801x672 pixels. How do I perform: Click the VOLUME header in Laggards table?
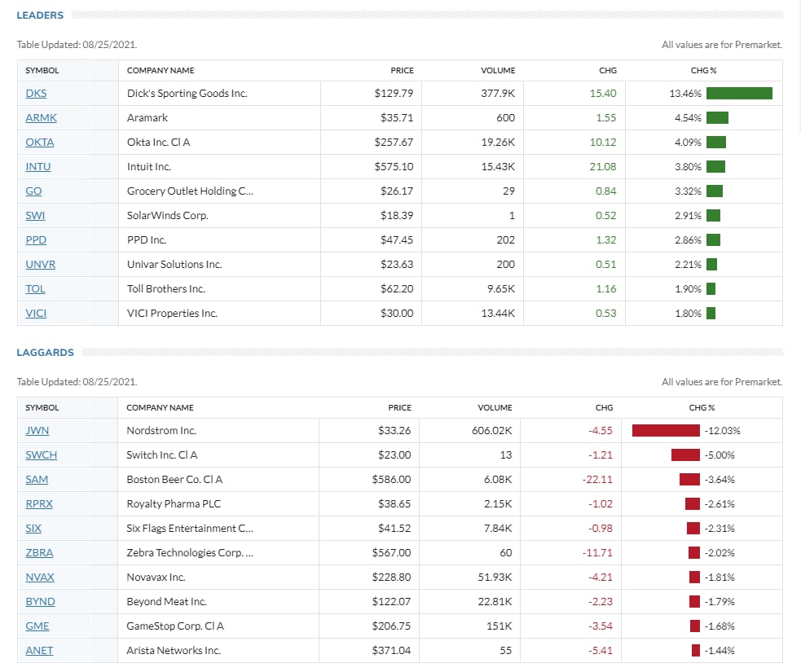pyautogui.click(x=495, y=408)
